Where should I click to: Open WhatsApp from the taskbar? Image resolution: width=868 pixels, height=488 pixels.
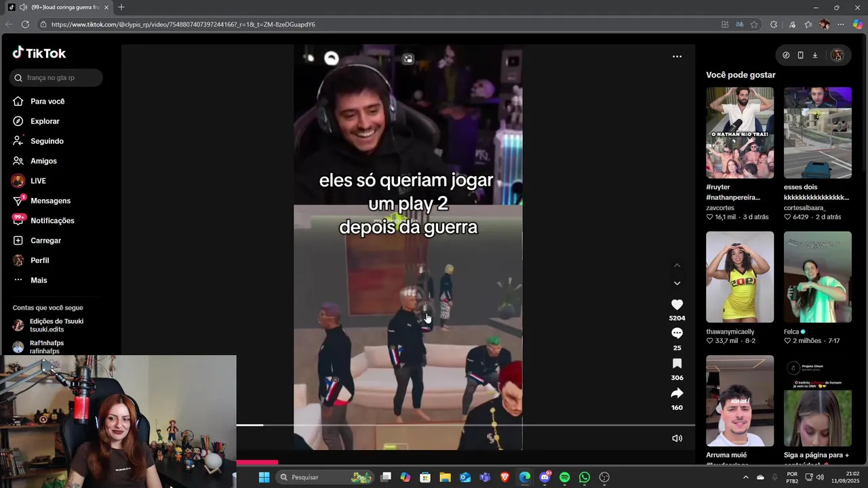click(x=585, y=477)
